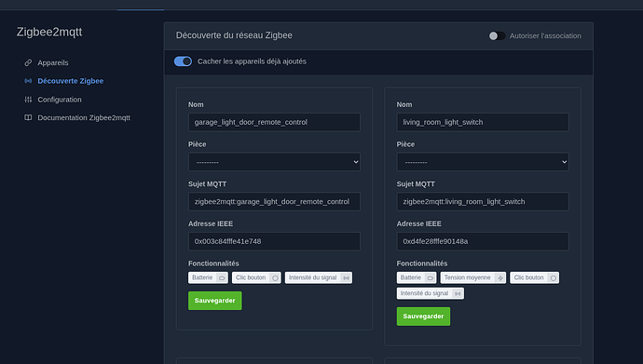
Task: Click Découverte du réseau Zigbee heading
Action: coord(234,35)
